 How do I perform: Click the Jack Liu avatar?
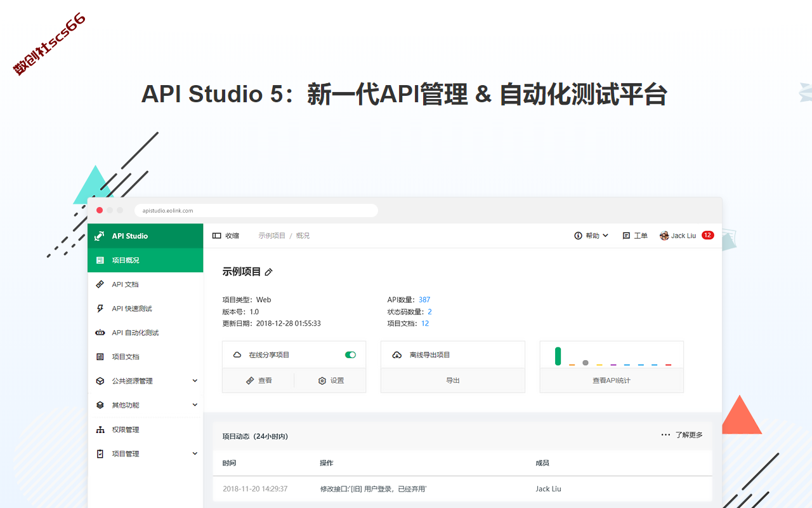tap(664, 236)
